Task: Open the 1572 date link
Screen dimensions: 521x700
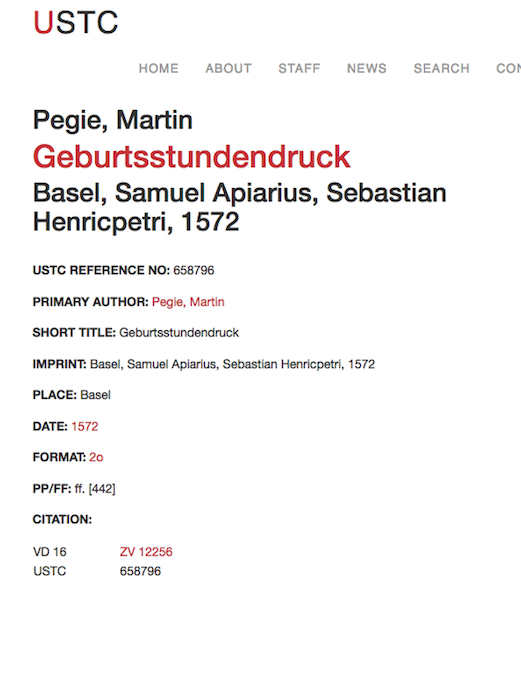Action: pyautogui.click(x=84, y=426)
